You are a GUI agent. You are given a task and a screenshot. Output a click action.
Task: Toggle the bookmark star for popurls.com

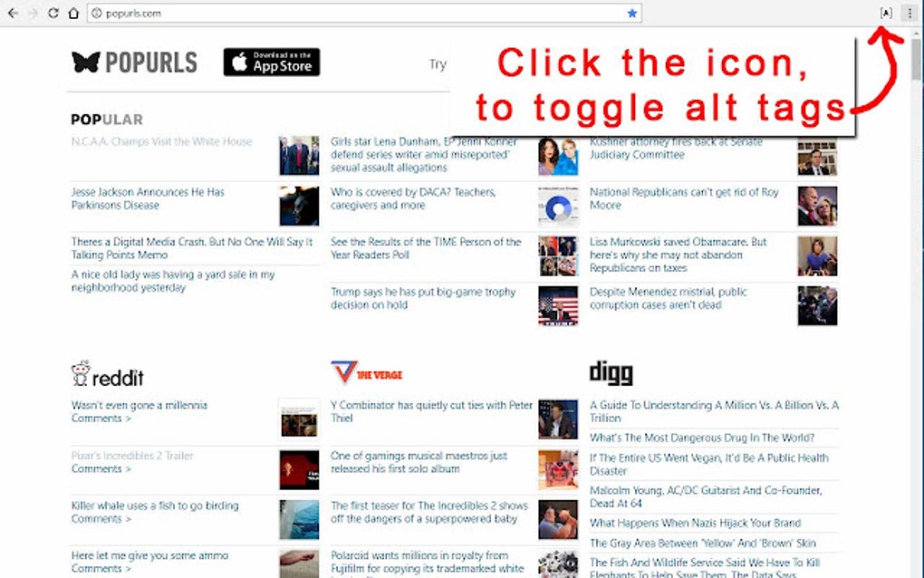click(x=632, y=13)
